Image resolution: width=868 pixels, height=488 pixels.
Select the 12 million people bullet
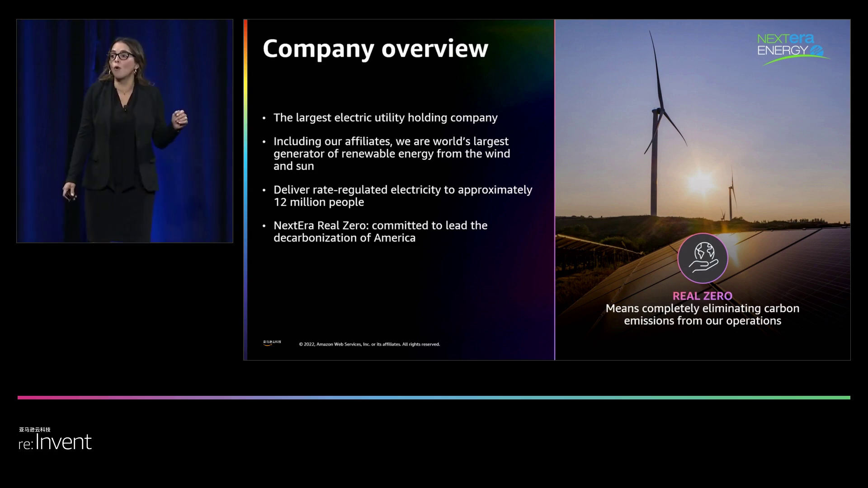[402, 196]
